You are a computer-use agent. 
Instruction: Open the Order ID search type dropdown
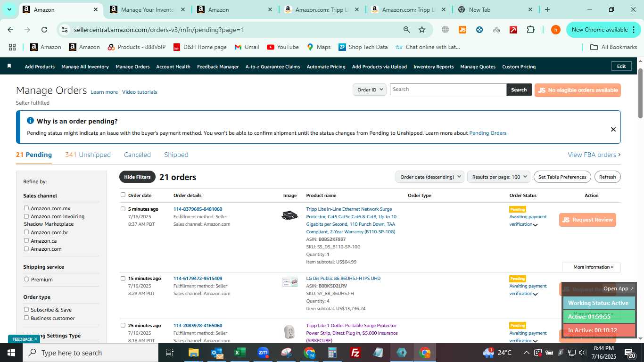[x=370, y=90]
